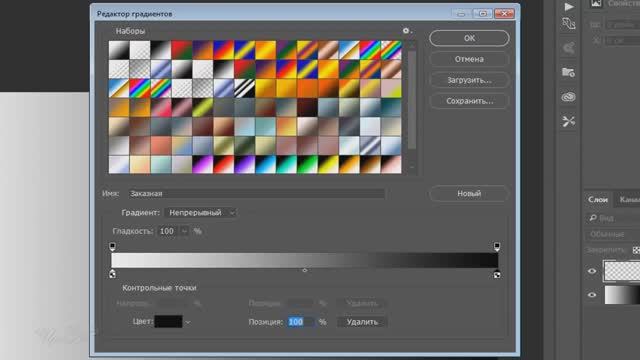
Task: Select the first gradient preset in the top row
Action: pyautogui.click(x=119, y=50)
